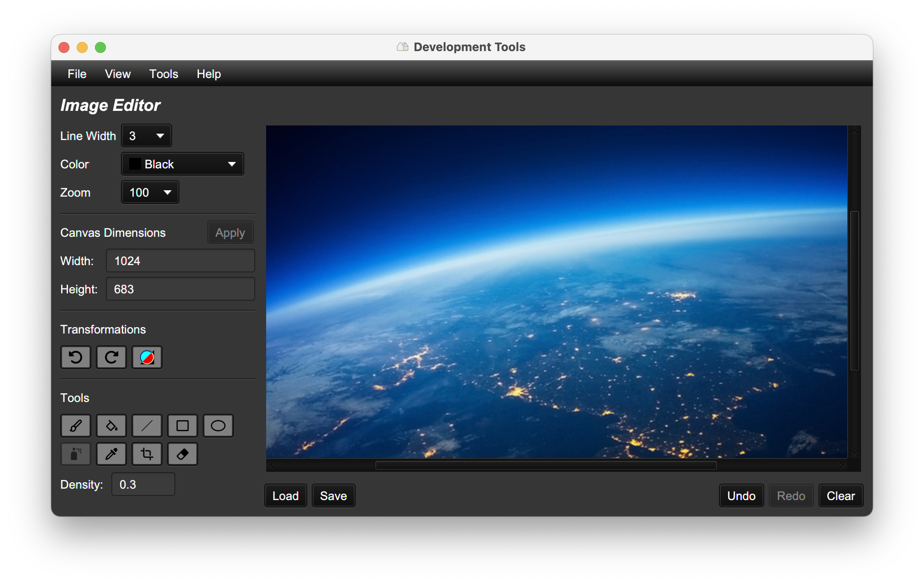Click the horizontal scrollbar under the canvas
This screenshot has width=924, height=584.
pos(546,465)
